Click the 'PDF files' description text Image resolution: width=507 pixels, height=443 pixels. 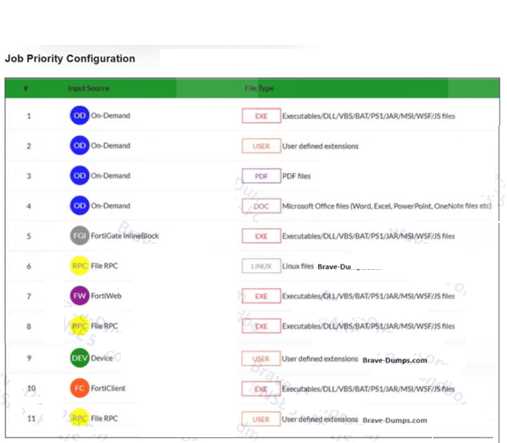click(296, 176)
